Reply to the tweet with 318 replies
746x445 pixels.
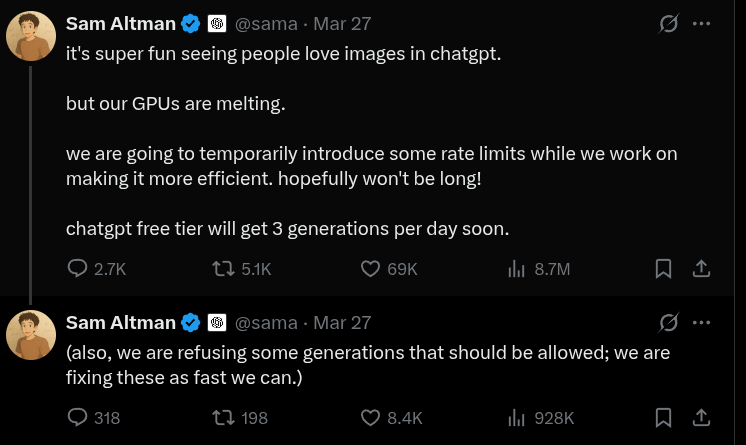coord(78,417)
